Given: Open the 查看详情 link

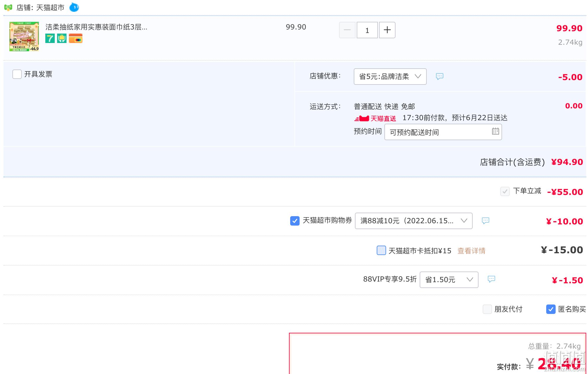Looking at the screenshot, I should (x=471, y=251).
